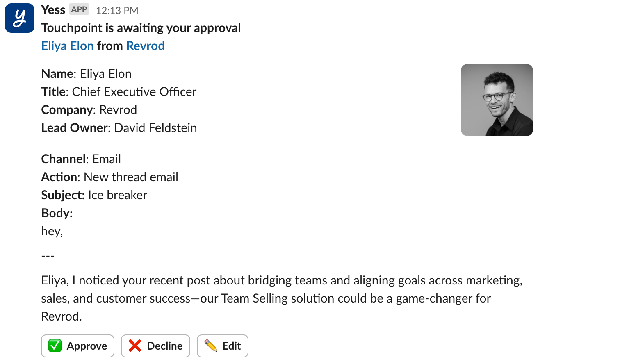
Task: Decline the touchpoint
Action: click(155, 346)
